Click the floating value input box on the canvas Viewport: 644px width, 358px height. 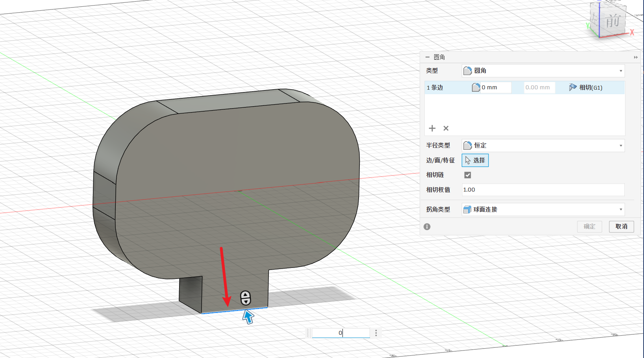point(341,333)
